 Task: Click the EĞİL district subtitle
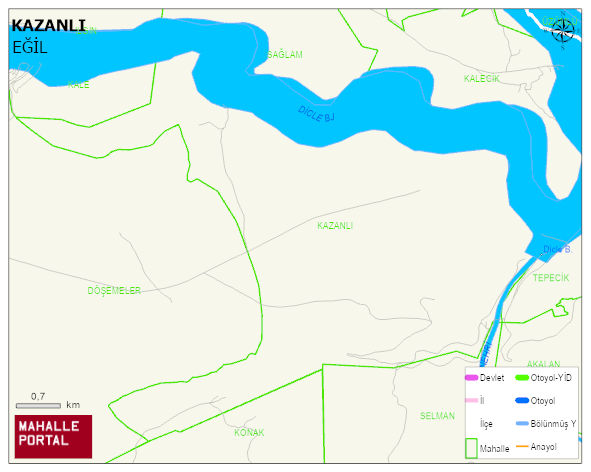30,48
